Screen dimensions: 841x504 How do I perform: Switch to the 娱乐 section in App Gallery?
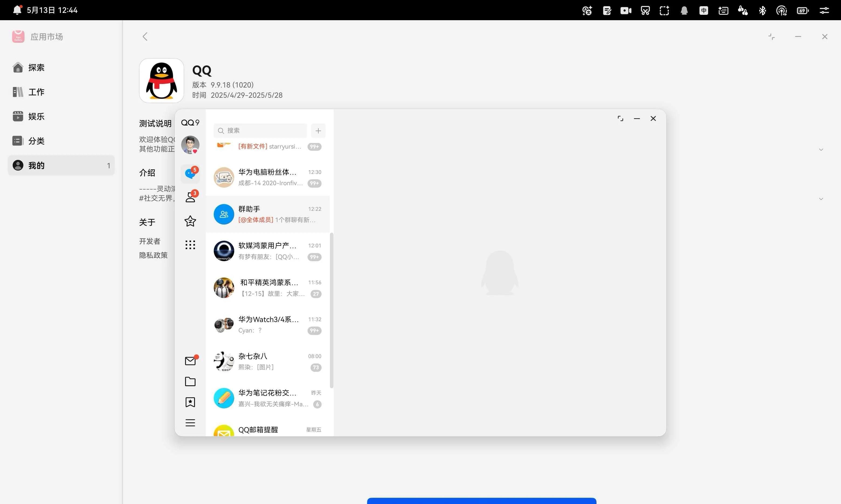tap(36, 116)
